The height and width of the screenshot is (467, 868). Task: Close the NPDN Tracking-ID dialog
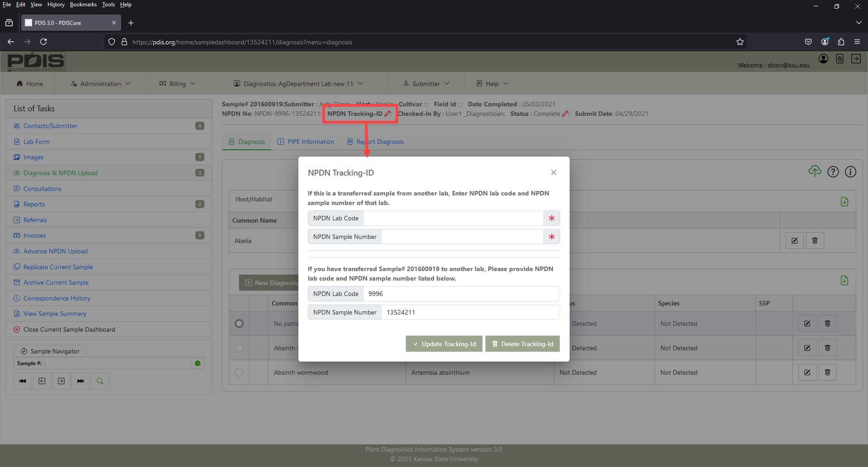[554, 172]
